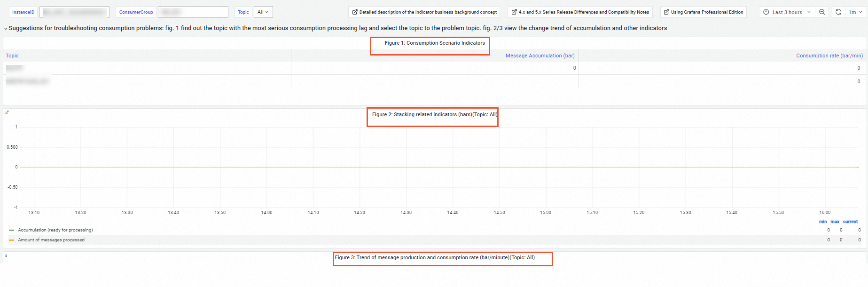
Task: Open '4.x and 5.x Series Release Differences' link
Action: (x=584, y=12)
